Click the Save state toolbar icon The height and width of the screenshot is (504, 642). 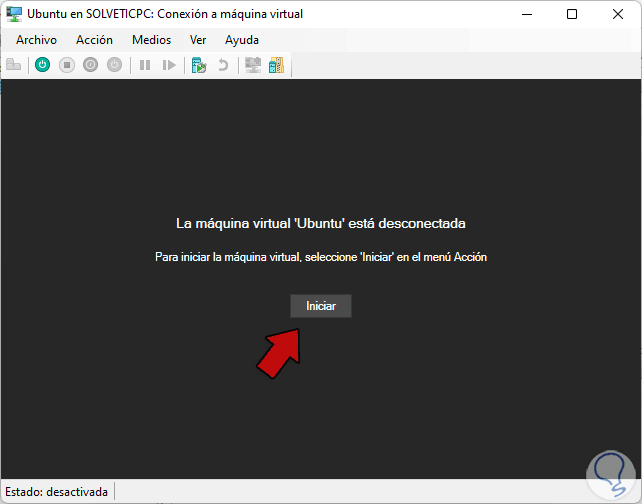pyautogui.click(x=115, y=65)
